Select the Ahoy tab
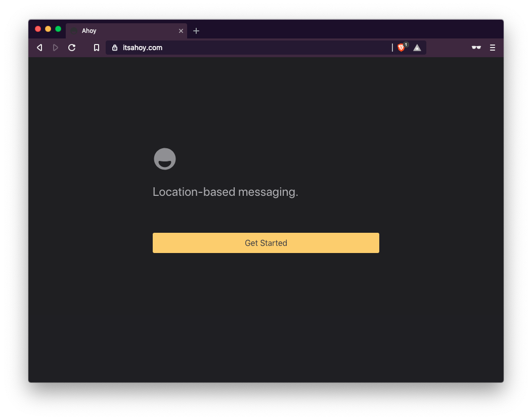 pos(126,31)
